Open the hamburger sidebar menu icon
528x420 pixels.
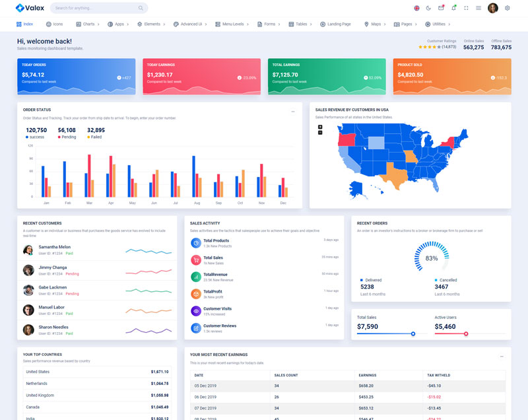tap(478, 8)
